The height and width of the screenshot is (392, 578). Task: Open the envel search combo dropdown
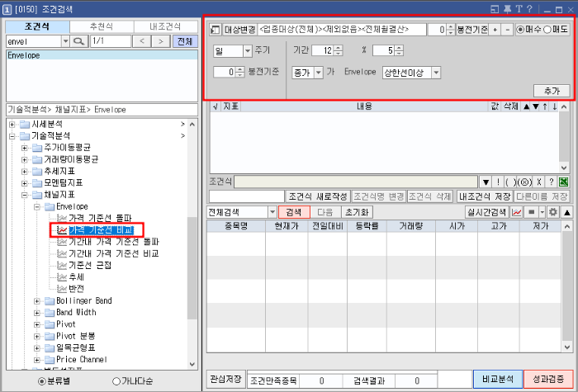pos(65,41)
